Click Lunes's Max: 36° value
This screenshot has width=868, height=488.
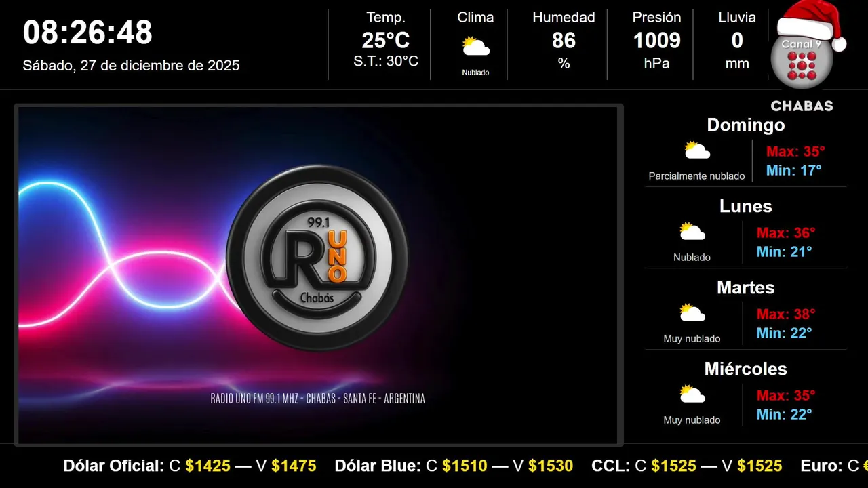tap(786, 233)
